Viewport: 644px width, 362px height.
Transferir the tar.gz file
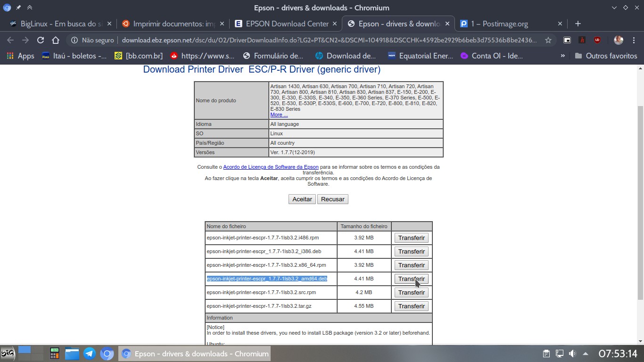point(412,306)
